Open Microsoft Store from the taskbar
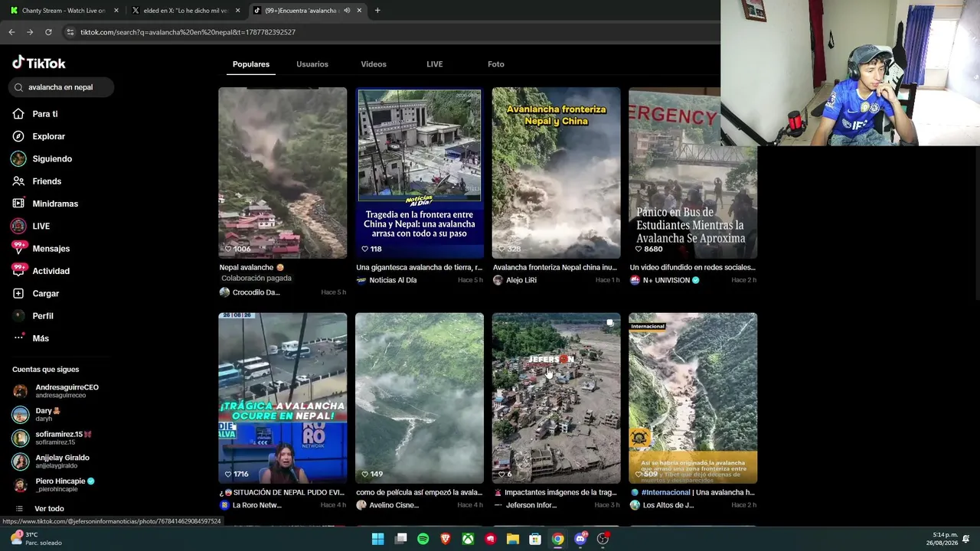Screen dimensions: 980x551 click(535, 539)
